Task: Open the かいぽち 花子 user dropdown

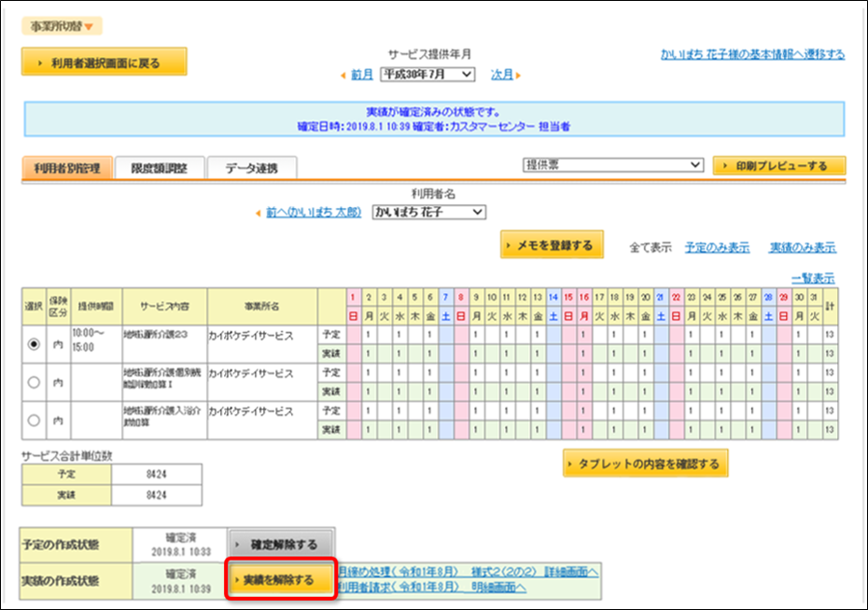Action: pyautogui.click(x=429, y=212)
